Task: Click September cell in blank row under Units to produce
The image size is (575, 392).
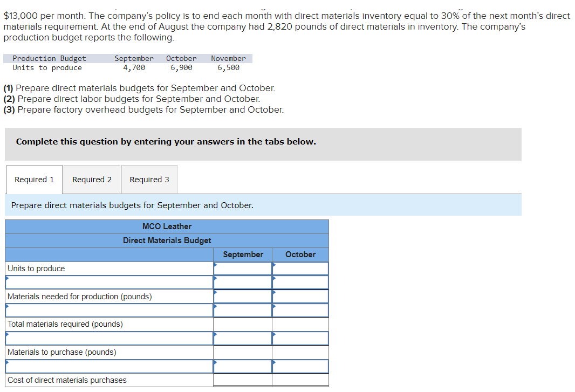Action: [x=243, y=283]
